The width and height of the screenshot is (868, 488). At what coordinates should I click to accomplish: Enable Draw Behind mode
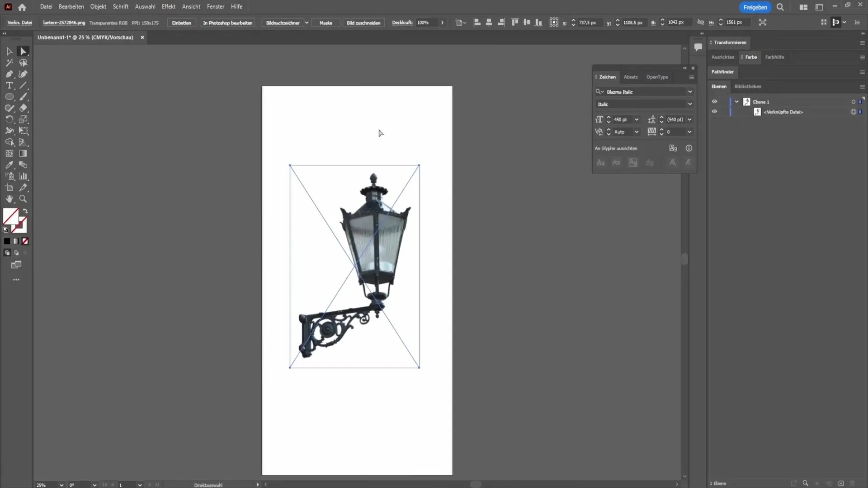pyautogui.click(x=16, y=253)
